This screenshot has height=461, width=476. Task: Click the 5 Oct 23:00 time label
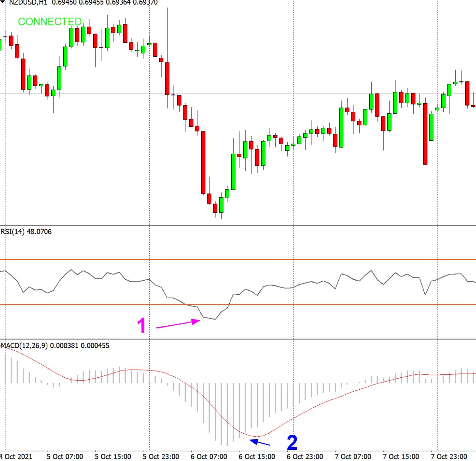coord(161,456)
